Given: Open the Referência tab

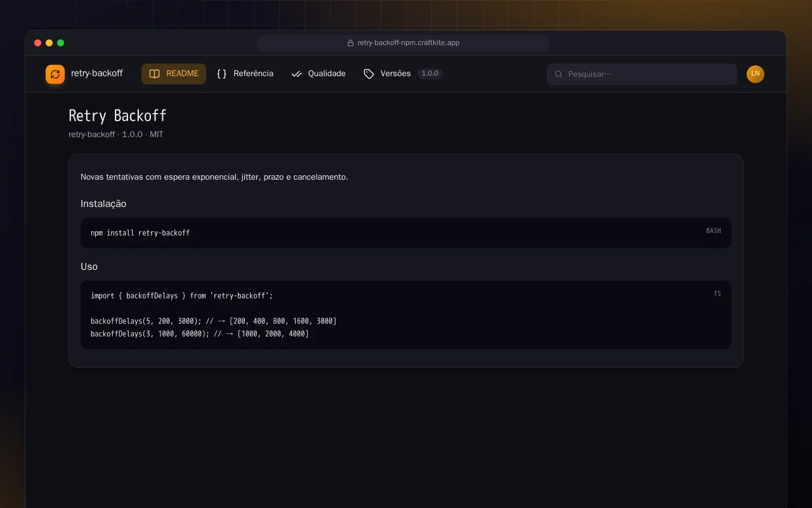Looking at the screenshot, I should coord(245,74).
